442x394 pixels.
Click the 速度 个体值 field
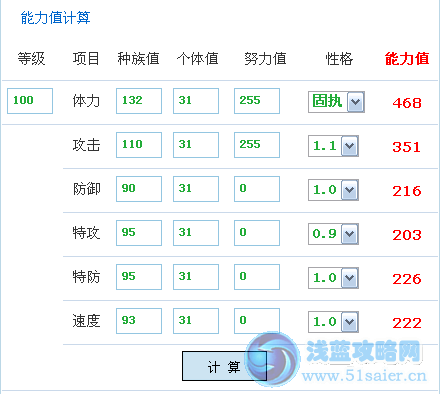tap(196, 321)
